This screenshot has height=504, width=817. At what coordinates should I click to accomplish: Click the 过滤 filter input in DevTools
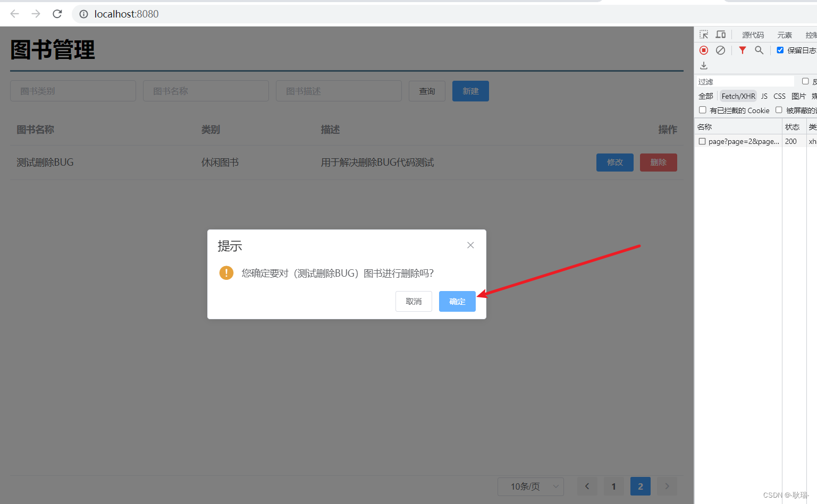pos(745,81)
